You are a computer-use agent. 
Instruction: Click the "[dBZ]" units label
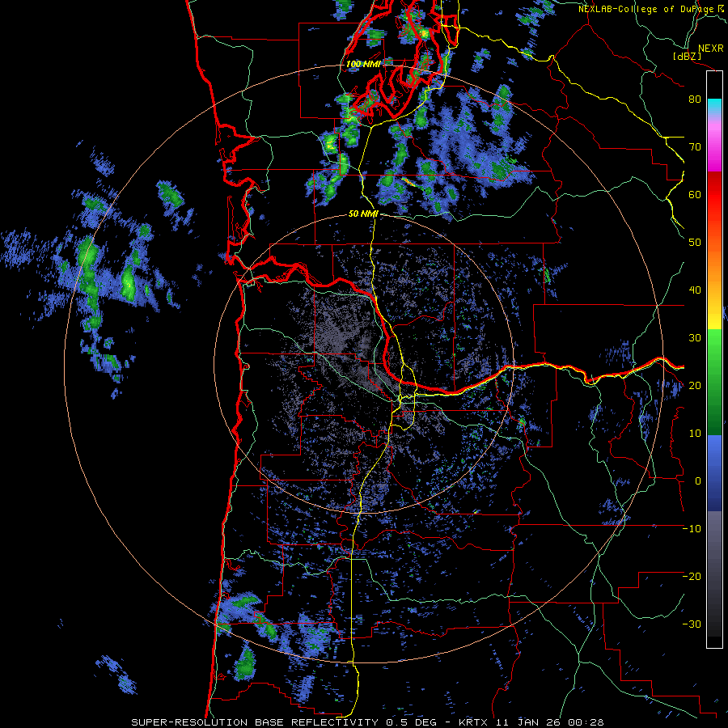pyautogui.click(x=687, y=56)
